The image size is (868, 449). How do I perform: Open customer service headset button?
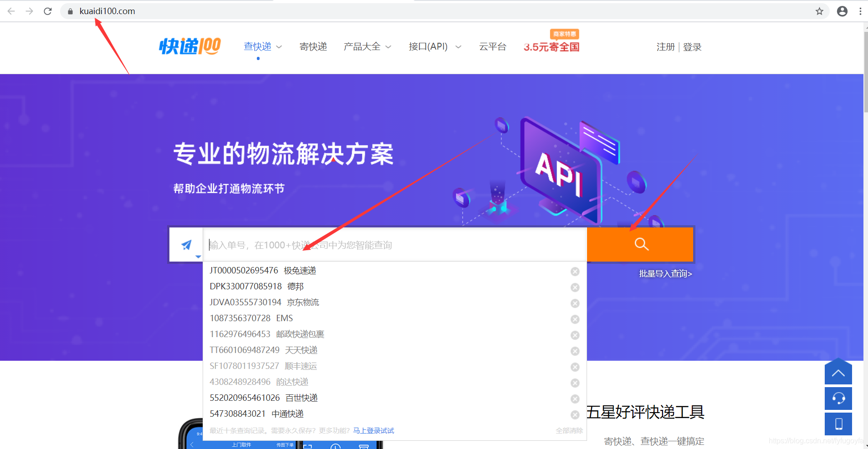tap(838, 399)
